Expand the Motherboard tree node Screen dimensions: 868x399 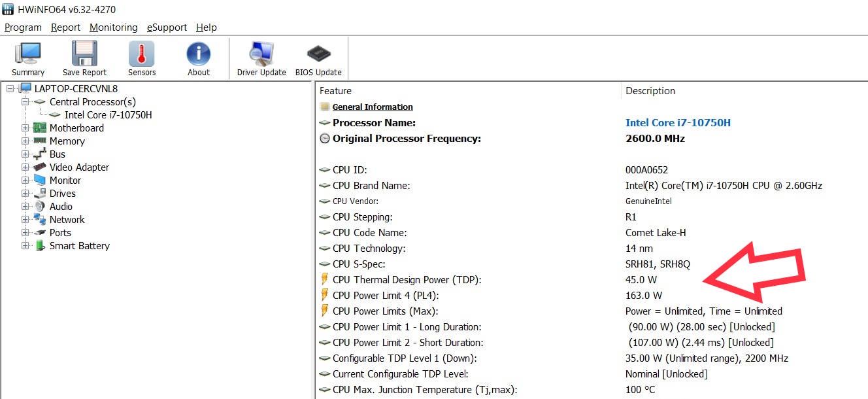pos(25,128)
